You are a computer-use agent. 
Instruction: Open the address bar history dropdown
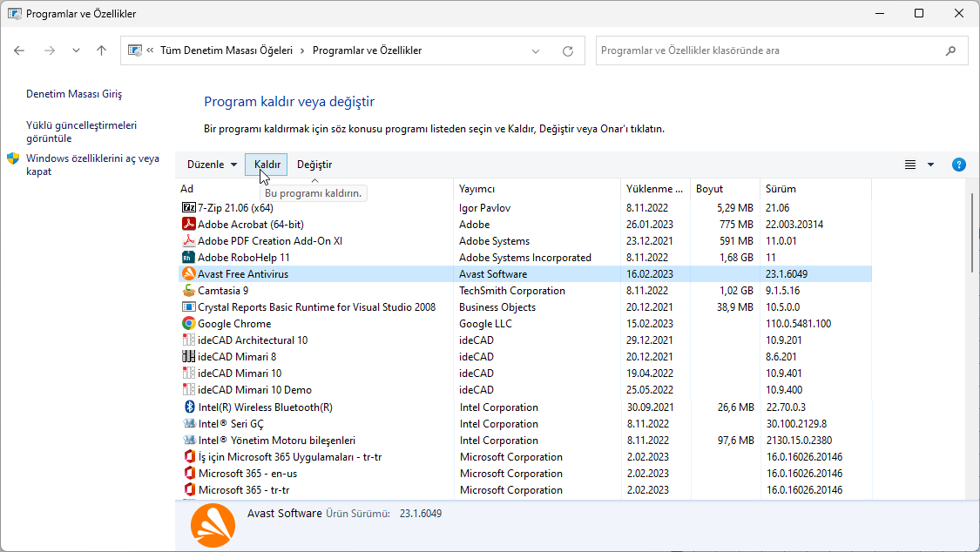(x=536, y=50)
